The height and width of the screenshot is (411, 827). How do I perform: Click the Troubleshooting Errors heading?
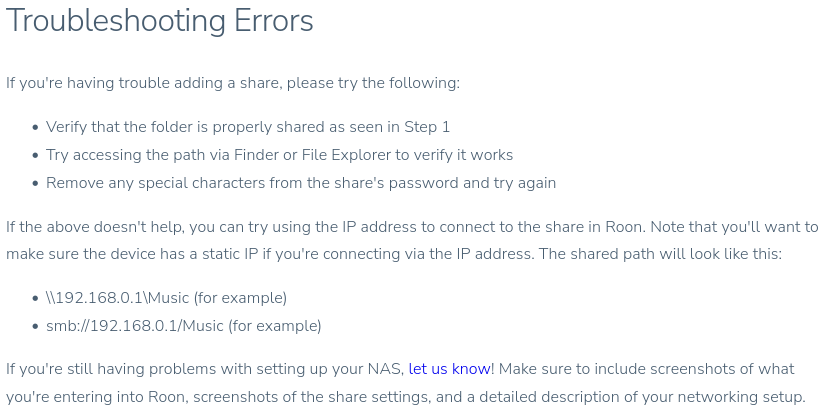[x=160, y=21]
